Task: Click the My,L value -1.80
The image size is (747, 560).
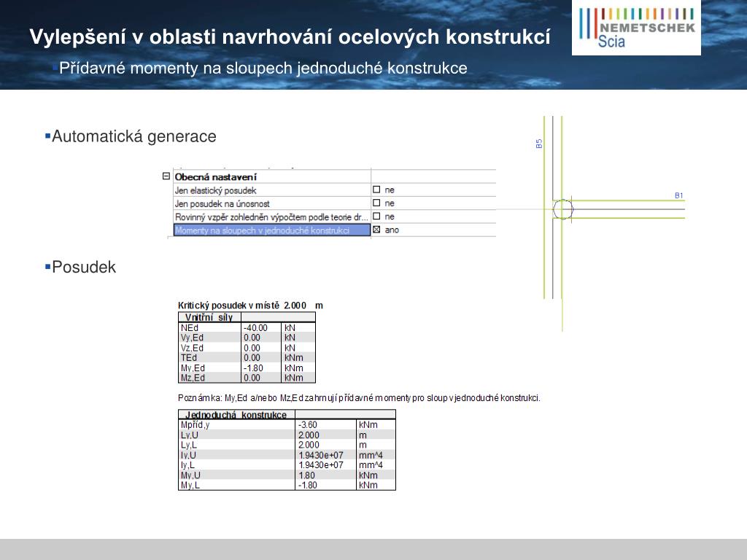Action: (x=308, y=485)
